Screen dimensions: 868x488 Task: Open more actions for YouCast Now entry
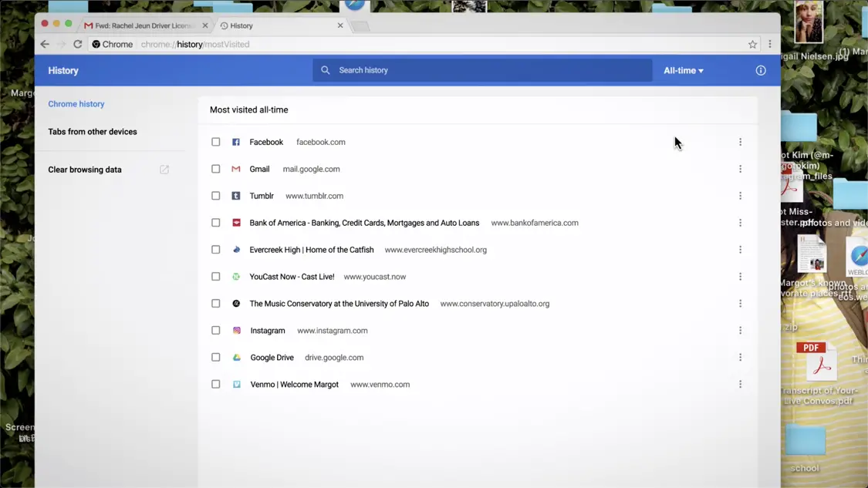tap(740, 277)
